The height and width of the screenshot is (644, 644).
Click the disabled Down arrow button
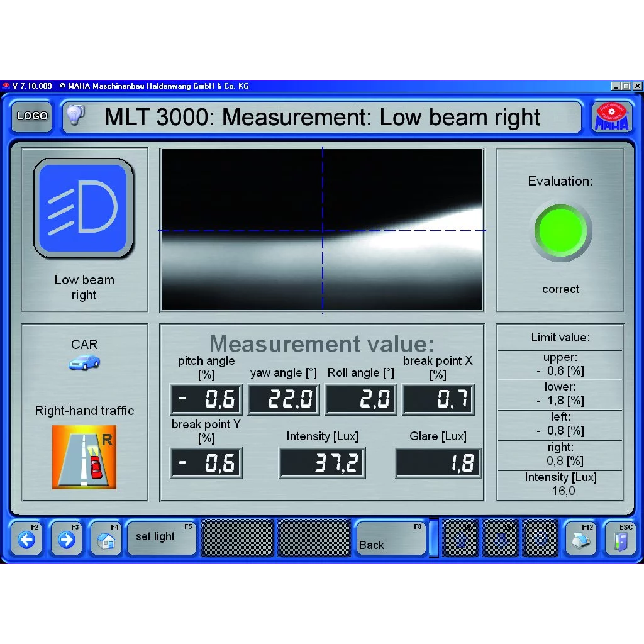click(501, 538)
